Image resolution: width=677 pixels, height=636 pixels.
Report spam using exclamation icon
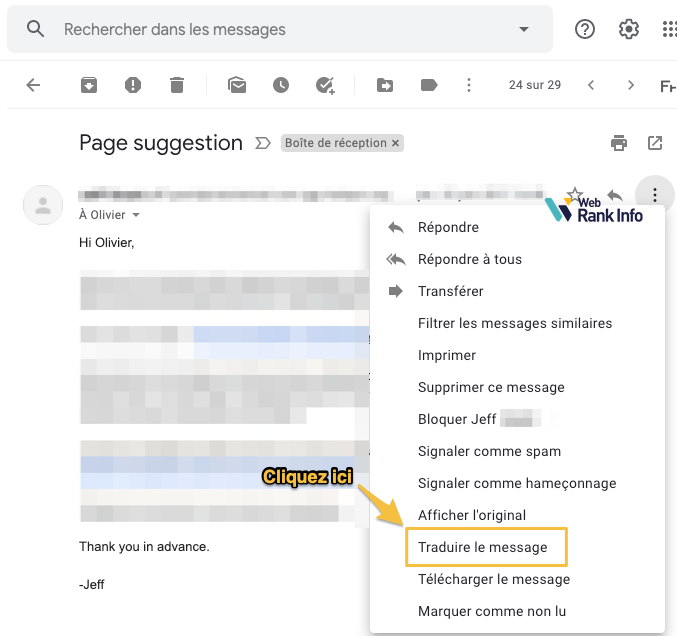133,85
